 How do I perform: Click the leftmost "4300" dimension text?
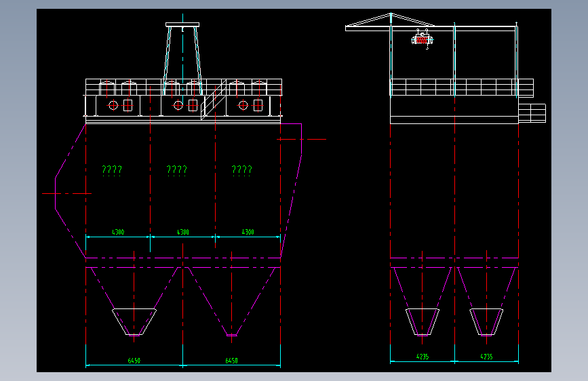click(x=118, y=232)
